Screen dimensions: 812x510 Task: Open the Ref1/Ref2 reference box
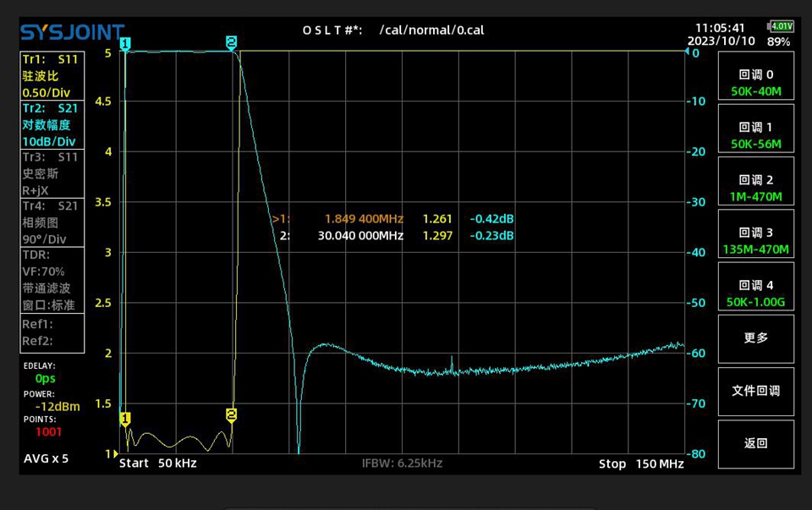click(x=52, y=332)
